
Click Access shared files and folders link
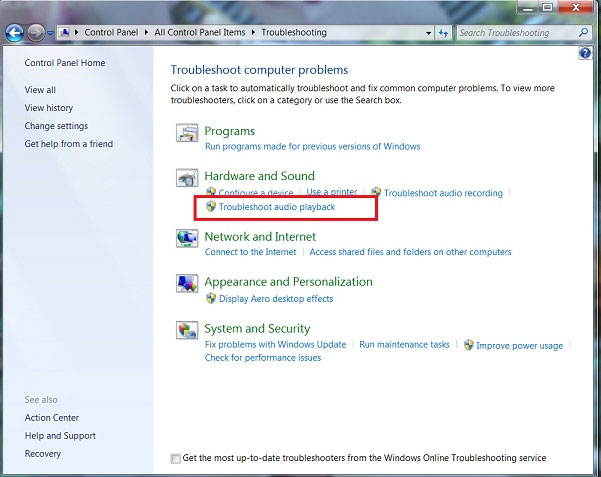click(411, 252)
